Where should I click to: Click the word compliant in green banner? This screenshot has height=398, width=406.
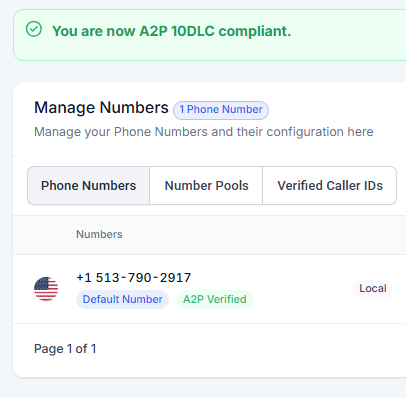point(255,31)
